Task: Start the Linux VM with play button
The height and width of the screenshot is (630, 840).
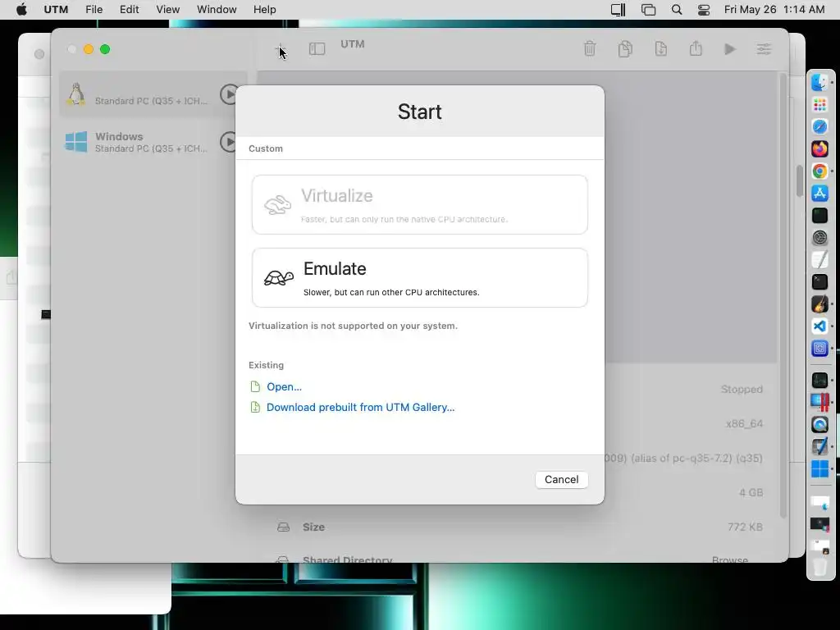Action: point(230,94)
